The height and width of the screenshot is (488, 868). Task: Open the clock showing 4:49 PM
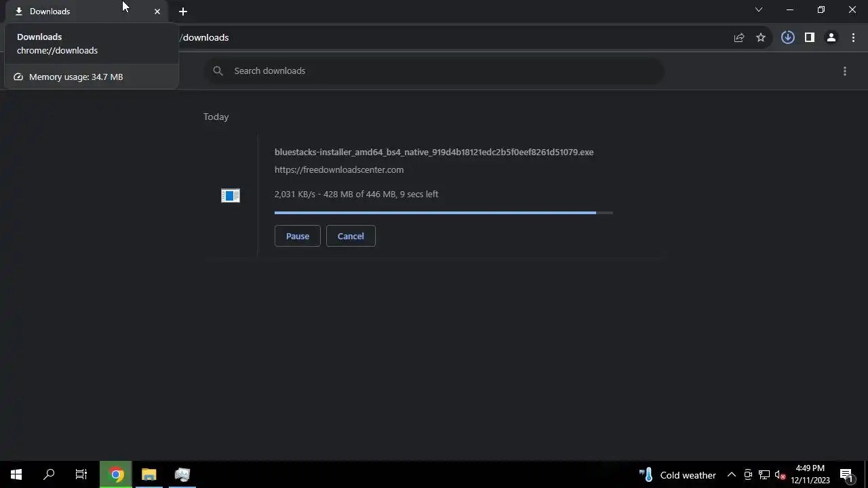810,474
